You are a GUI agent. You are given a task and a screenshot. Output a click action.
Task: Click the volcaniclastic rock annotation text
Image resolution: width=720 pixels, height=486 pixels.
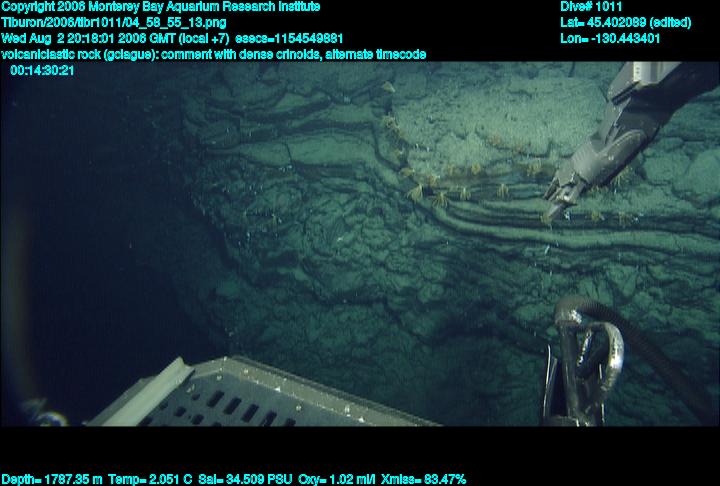[212, 54]
